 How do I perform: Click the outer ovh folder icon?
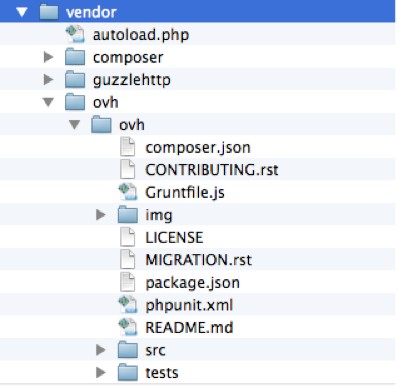tap(75, 102)
